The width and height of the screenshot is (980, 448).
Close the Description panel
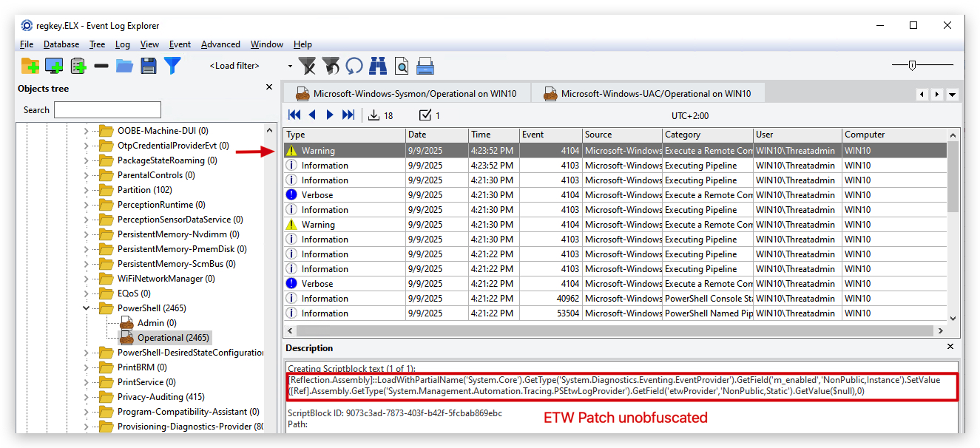[x=951, y=347]
